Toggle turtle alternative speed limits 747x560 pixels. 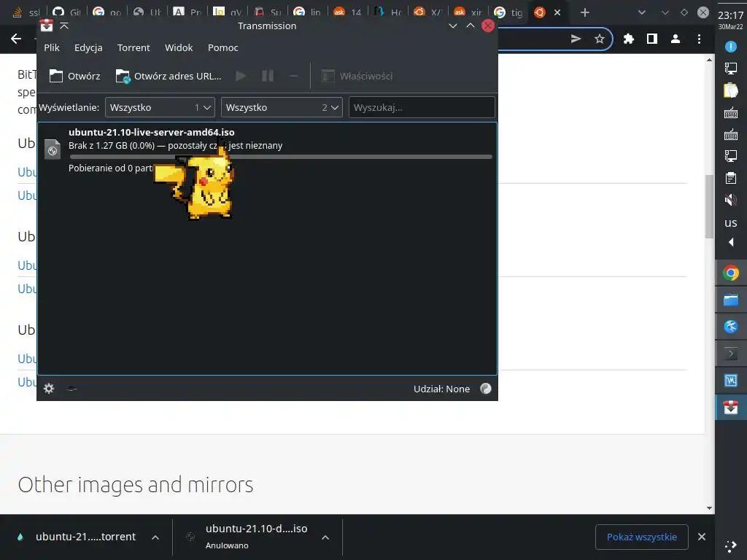(x=72, y=389)
